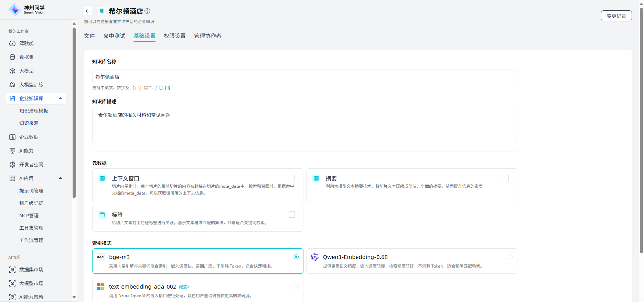
Task: Click the 摘要 card database icon
Action: click(316, 178)
